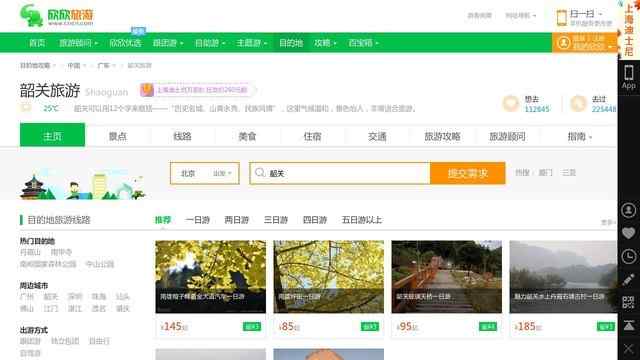This screenshot has height=360, width=640.
Task: Show the QR code icon in black sidebar
Action: (629, 302)
